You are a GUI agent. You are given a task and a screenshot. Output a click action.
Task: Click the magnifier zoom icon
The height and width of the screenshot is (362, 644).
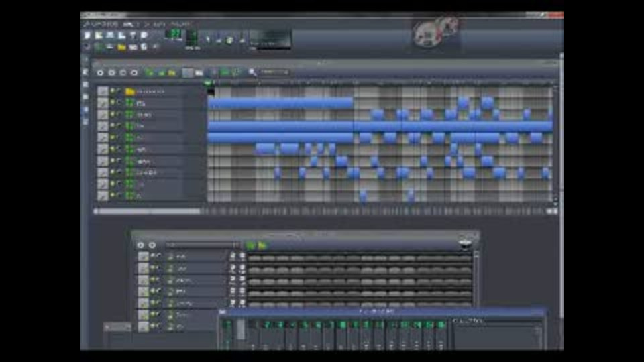[x=253, y=73]
